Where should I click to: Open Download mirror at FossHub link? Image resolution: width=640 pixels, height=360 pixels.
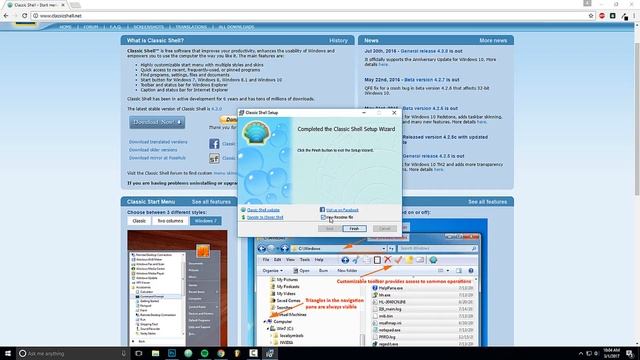[157, 158]
